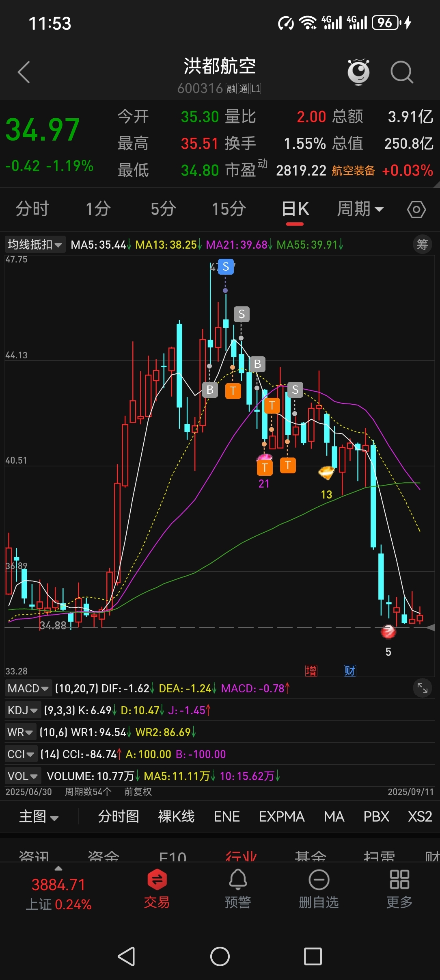The image size is (440, 980).
Task: Tap the 34.88 low price label
Action: [x=53, y=625]
